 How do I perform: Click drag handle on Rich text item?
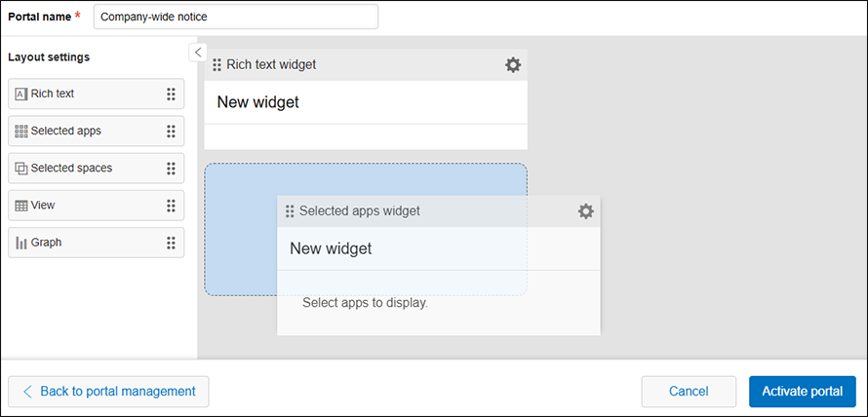[171, 95]
